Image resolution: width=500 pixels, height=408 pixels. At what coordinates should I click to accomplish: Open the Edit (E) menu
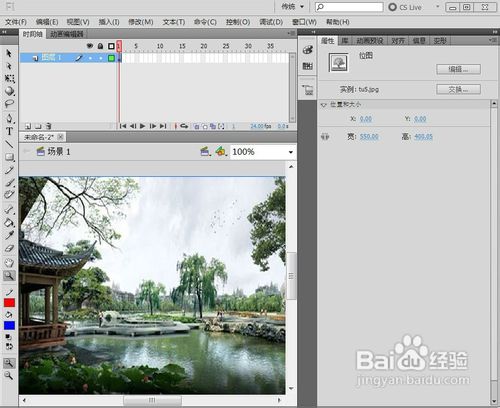[x=47, y=22]
